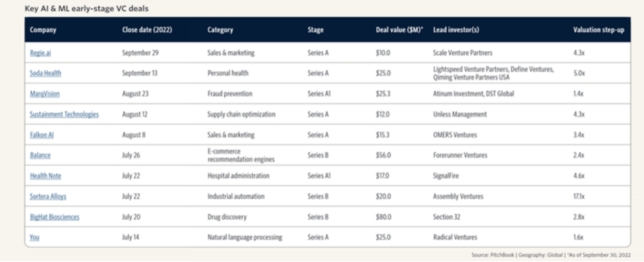Follow the BigHat Biosciences link
The height and width of the screenshot is (262, 644).
54,217
